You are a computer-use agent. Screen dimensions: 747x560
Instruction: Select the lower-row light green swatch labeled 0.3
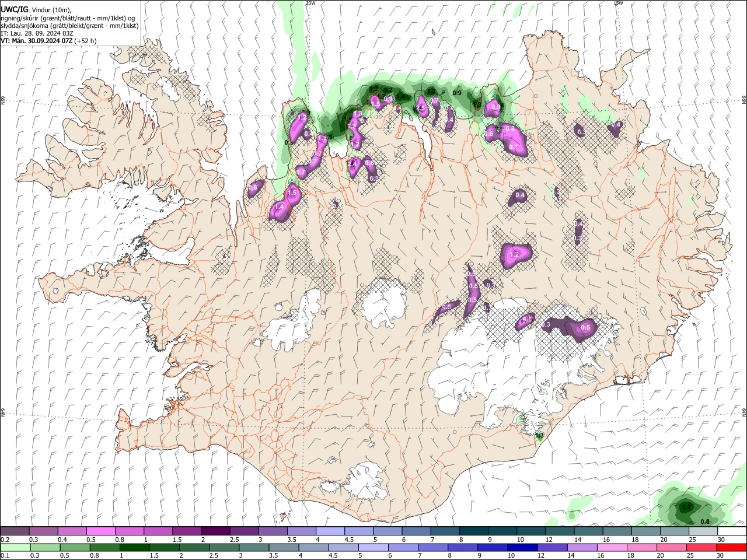(x=44, y=547)
